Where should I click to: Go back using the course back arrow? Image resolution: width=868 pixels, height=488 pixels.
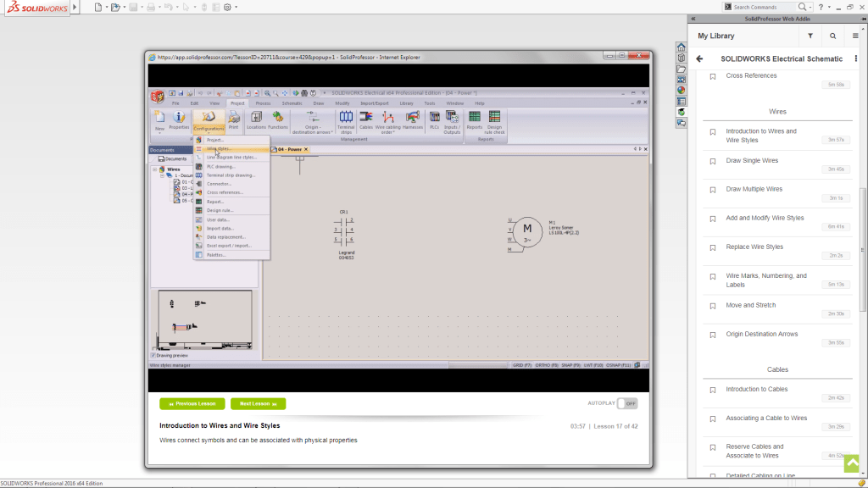click(699, 58)
